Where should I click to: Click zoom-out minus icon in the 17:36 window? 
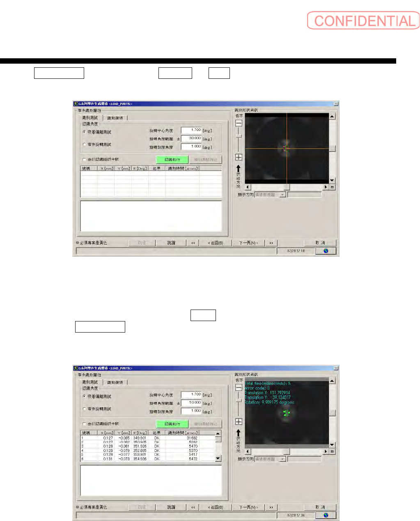click(x=239, y=388)
